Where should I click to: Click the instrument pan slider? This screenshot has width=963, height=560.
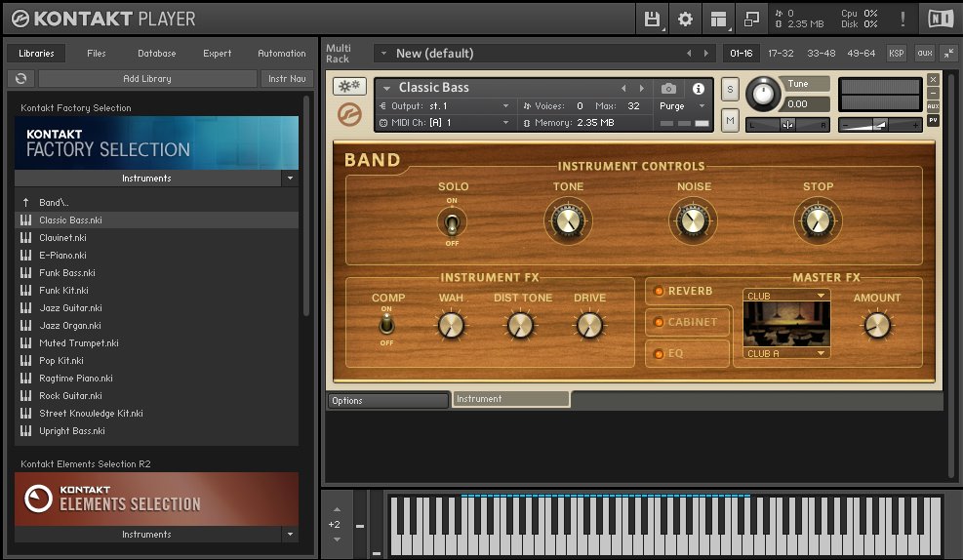point(787,125)
